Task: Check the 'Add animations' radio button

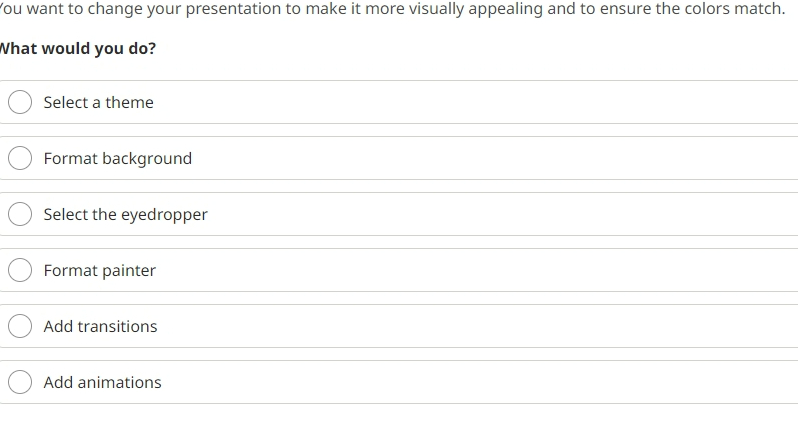Action: click(20, 382)
